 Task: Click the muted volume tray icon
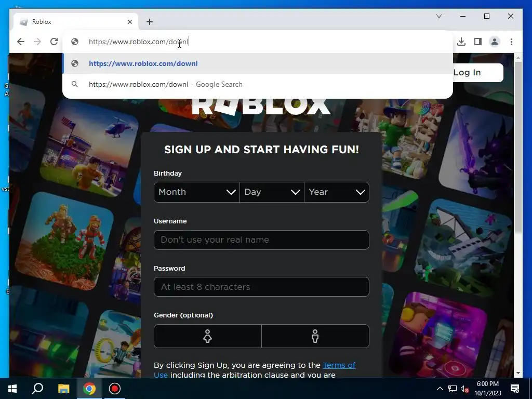465,389
